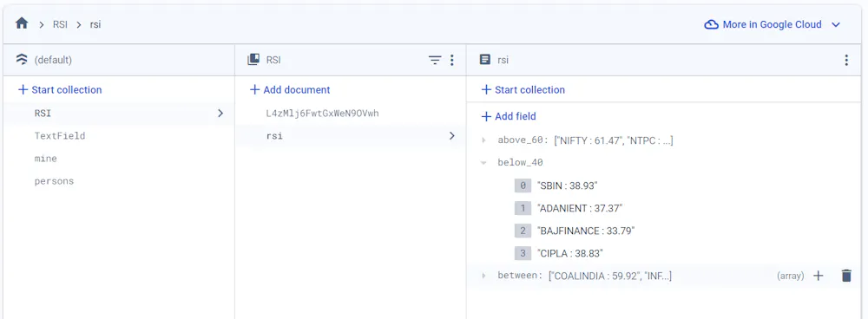Click chevron beside rsi document

pos(451,136)
